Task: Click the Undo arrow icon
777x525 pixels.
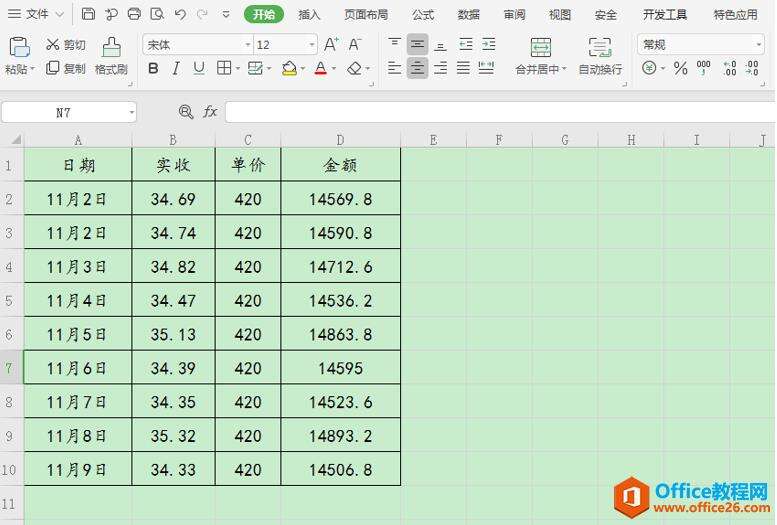Action: 180,14
